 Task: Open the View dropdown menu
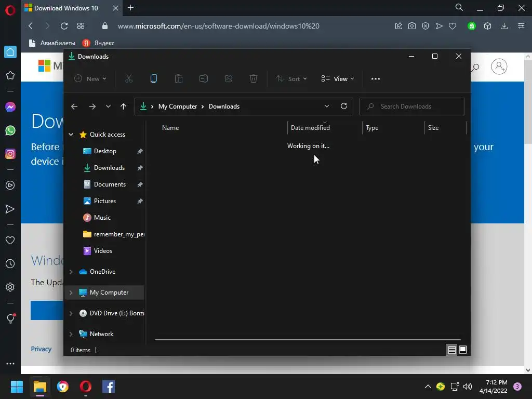[x=338, y=79]
